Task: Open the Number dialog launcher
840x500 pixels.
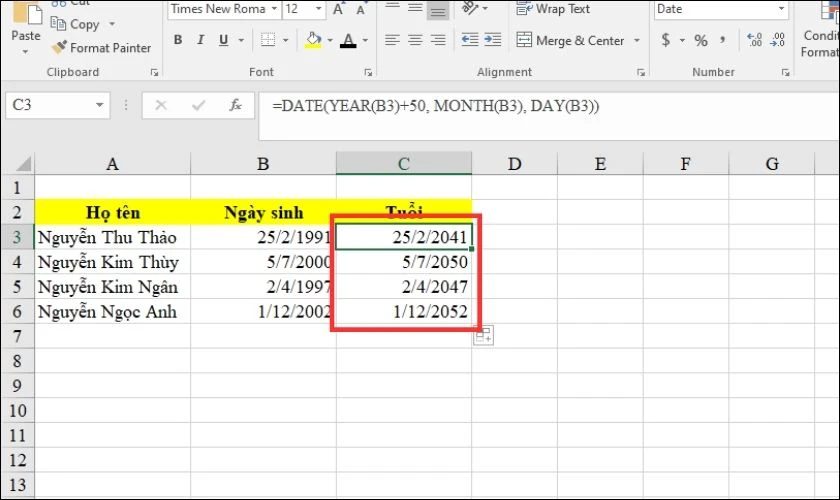Action: [x=785, y=72]
